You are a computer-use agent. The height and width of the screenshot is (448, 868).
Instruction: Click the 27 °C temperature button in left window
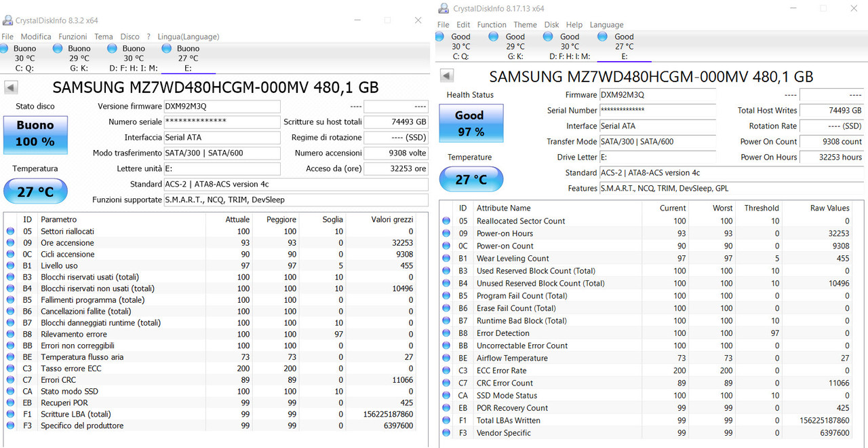(x=35, y=192)
